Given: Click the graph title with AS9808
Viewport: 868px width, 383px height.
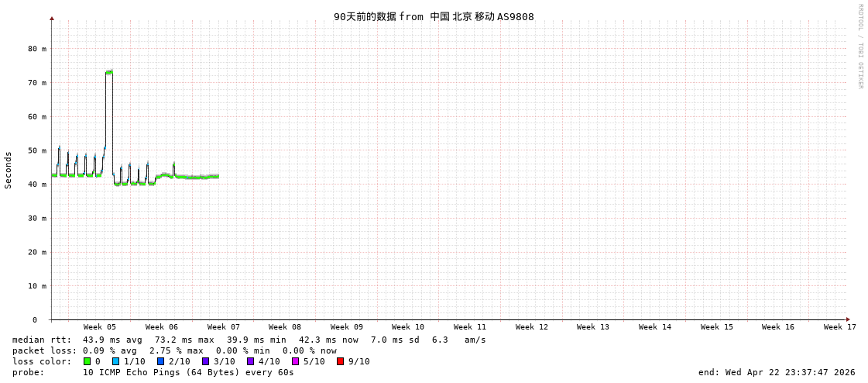Looking at the screenshot, I should click(x=434, y=16).
